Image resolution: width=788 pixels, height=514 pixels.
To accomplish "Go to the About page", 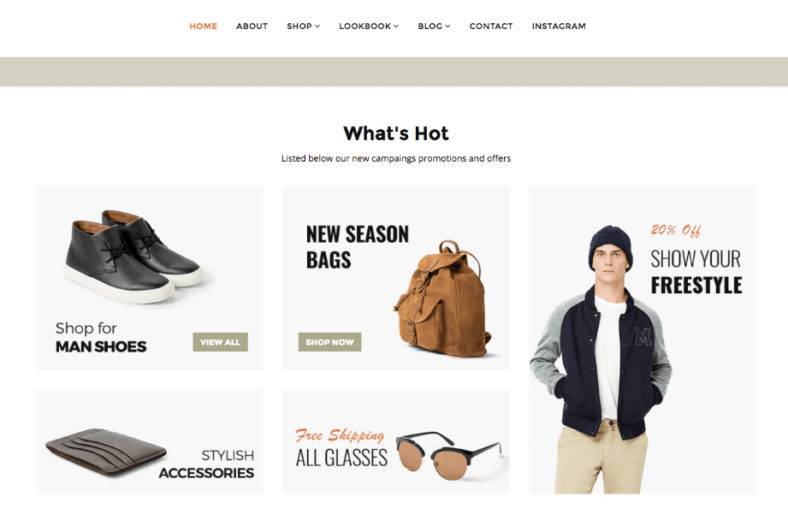I will 252,26.
